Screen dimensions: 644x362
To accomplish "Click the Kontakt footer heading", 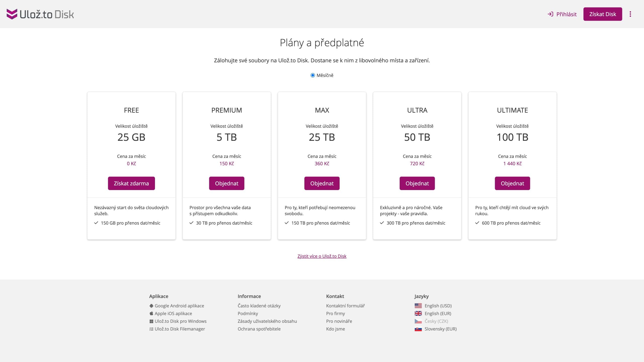I will point(335,296).
